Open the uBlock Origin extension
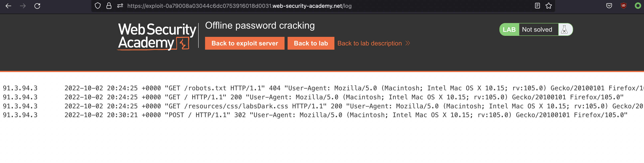This screenshot has height=163, width=644. (624, 6)
